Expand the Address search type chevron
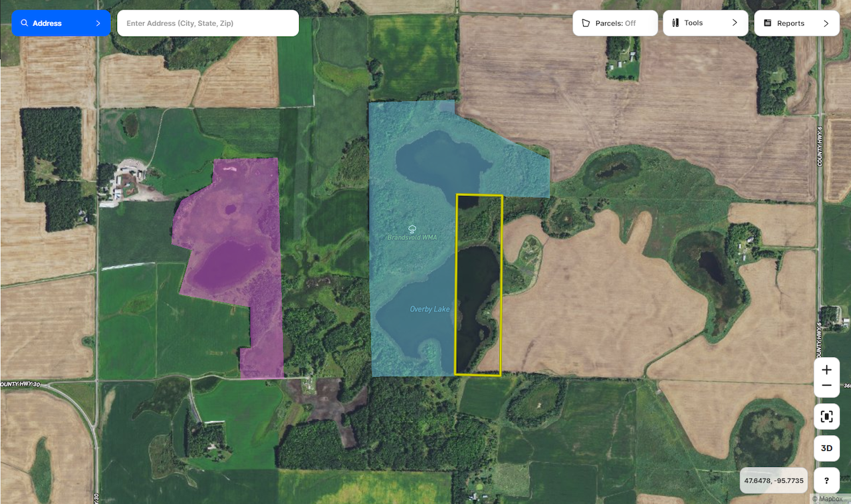The image size is (851, 504). [98, 23]
